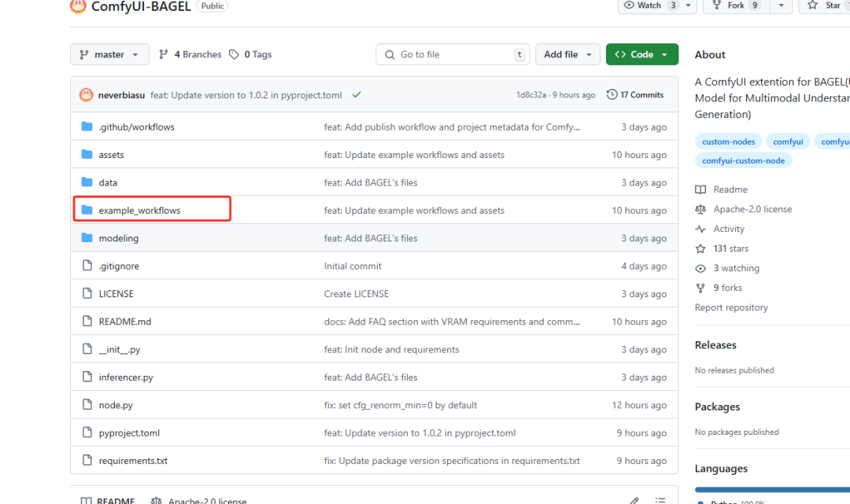
Task: Expand the Watch options dropdown arrow
Action: [689, 6]
